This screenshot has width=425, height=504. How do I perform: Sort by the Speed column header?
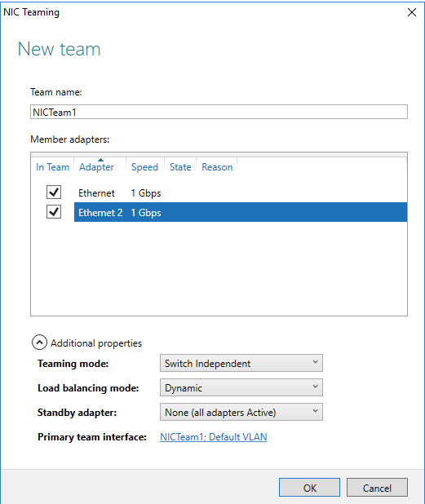(x=144, y=167)
